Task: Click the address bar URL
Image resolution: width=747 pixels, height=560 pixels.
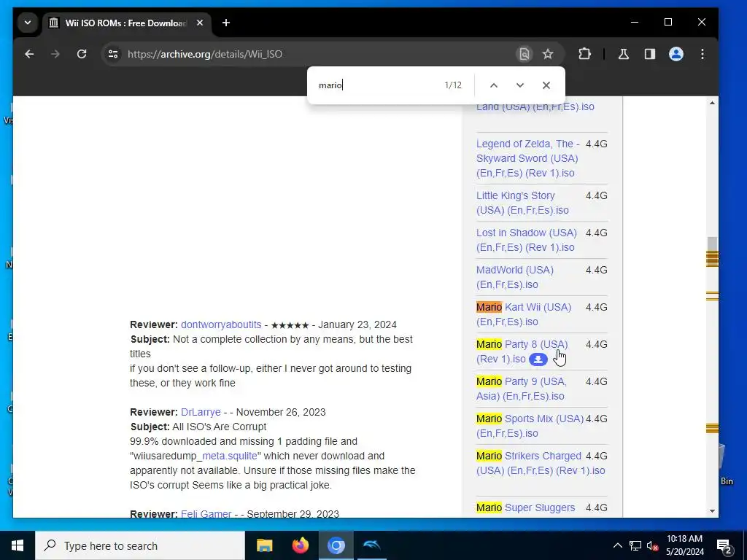Action: pos(205,54)
